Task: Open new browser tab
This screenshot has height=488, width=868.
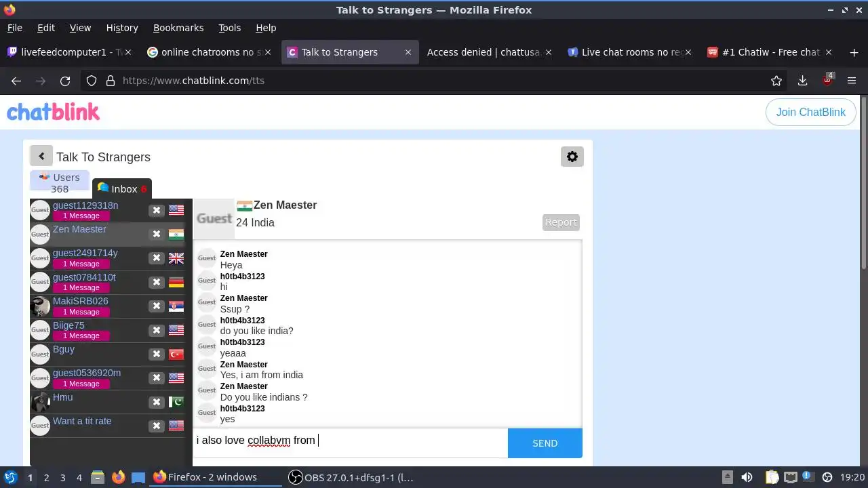Action: [853, 52]
